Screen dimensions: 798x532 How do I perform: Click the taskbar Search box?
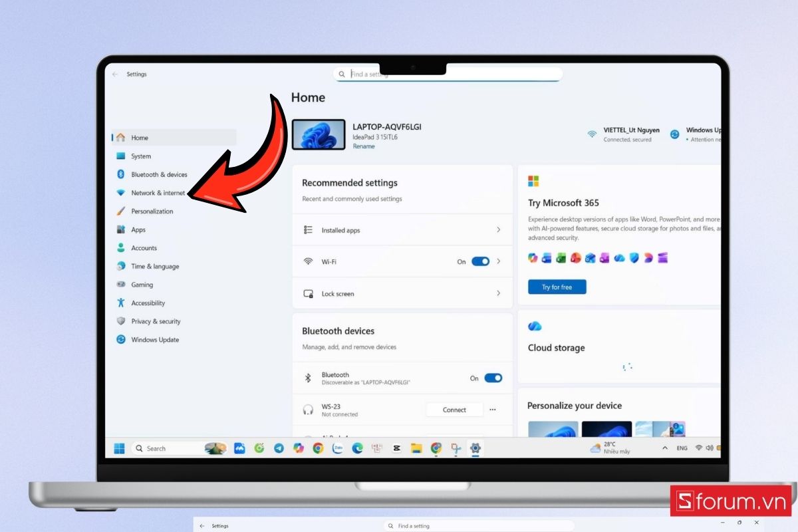tap(180, 448)
